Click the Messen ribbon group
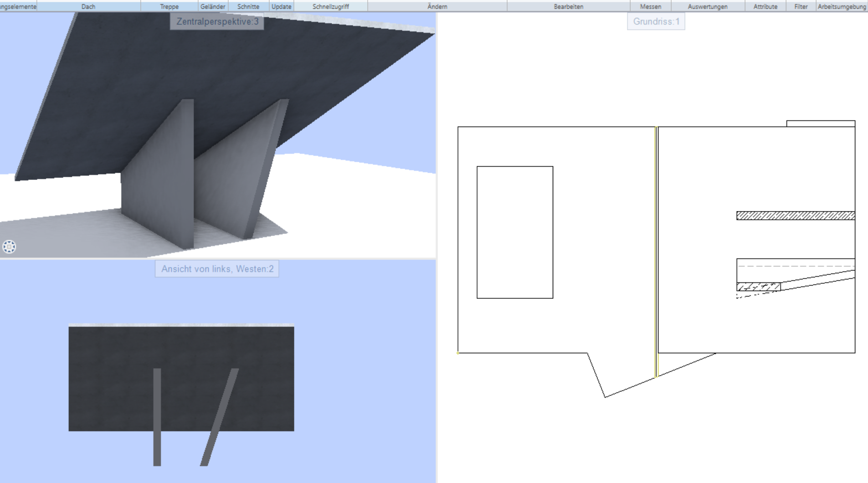868x483 pixels. coord(650,6)
